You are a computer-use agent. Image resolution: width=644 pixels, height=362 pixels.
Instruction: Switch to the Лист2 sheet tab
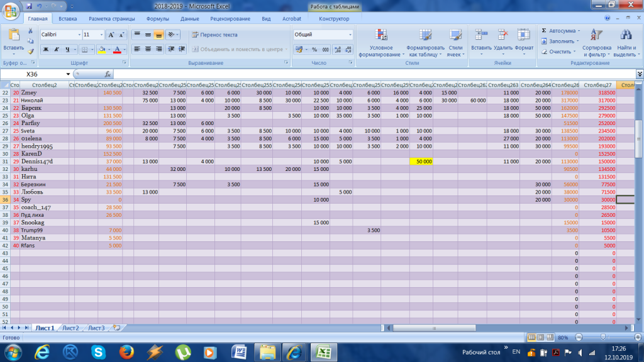(x=70, y=328)
